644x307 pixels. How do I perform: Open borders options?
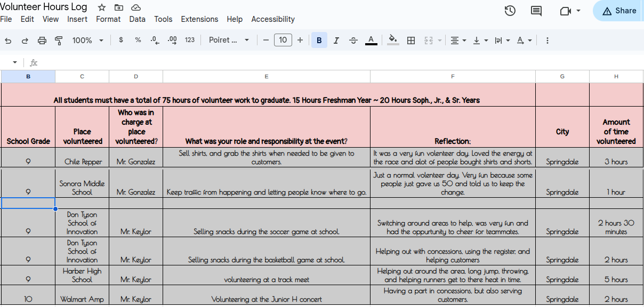pyautogui.click(x=411, y=40)
